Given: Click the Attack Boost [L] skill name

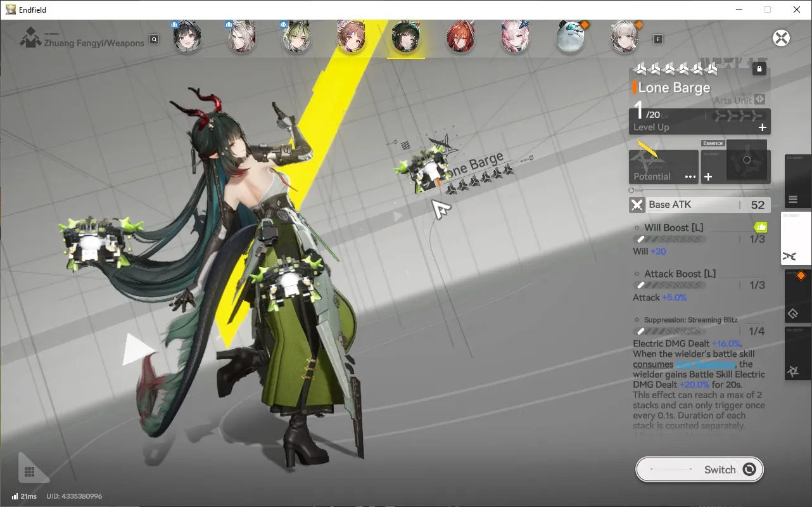Looking at the screenshot, I should pyautogui.click(x=680, y=274).
